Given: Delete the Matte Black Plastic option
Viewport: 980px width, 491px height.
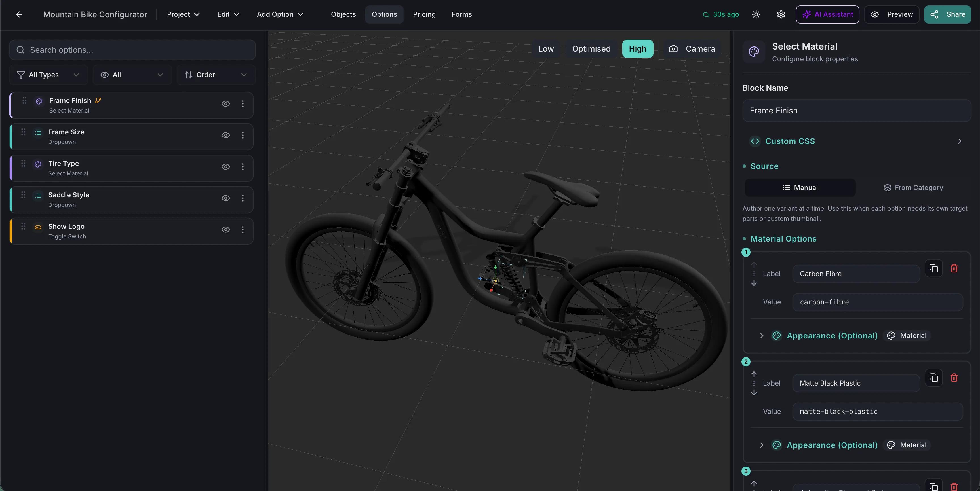Looking at the screenshot, I should [954, 378].
